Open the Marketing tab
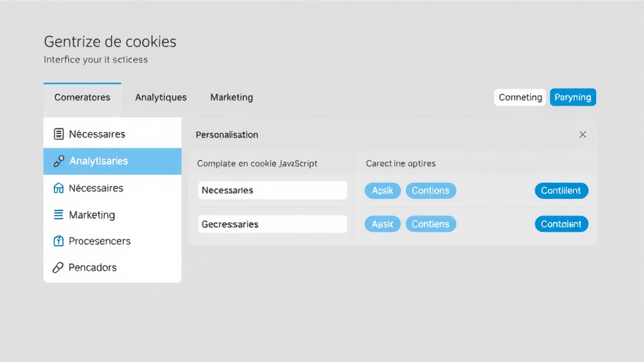This screenshot has width=644, height=362. tap(231, 97)
